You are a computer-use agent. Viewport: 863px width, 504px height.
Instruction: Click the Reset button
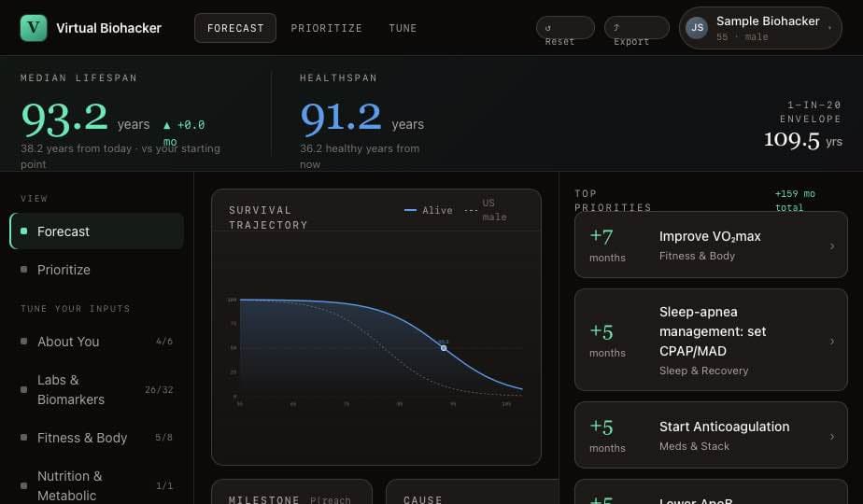[565, 28]
